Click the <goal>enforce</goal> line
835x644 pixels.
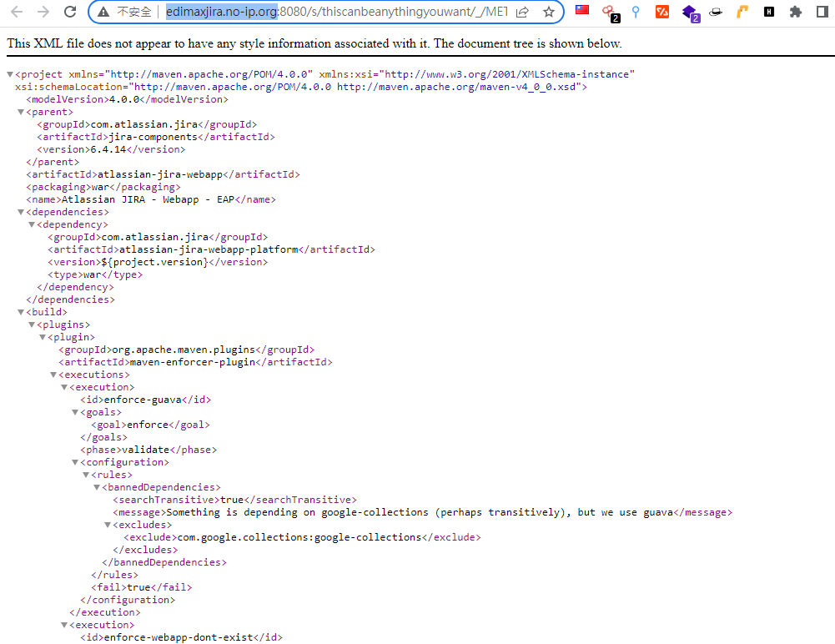tap(151, 425)
